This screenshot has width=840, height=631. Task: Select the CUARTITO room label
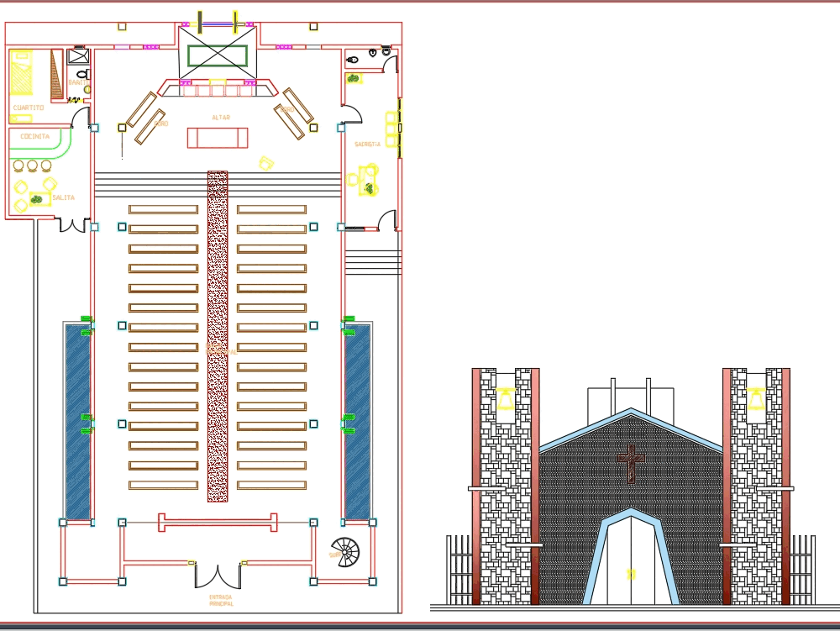29,108
